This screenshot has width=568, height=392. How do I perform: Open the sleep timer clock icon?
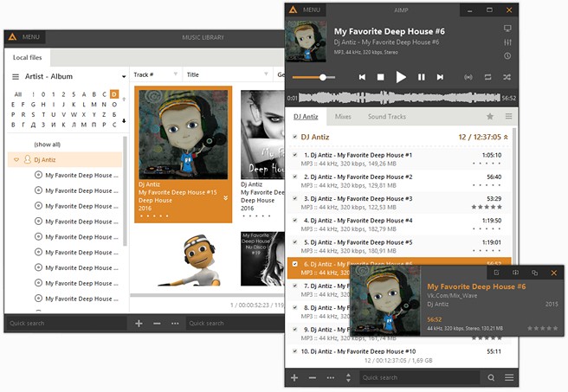(507, 55)
